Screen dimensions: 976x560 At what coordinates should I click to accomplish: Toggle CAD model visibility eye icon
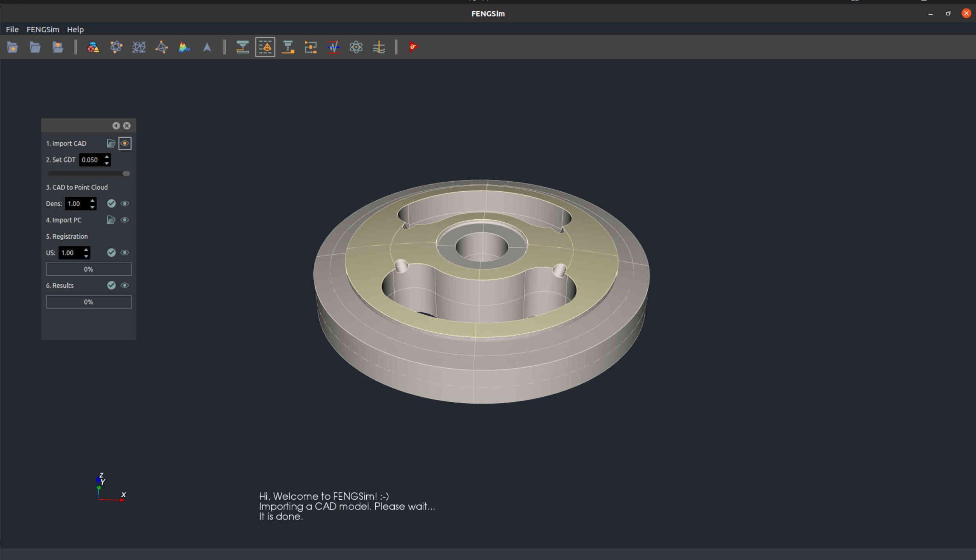click(125, 143)
